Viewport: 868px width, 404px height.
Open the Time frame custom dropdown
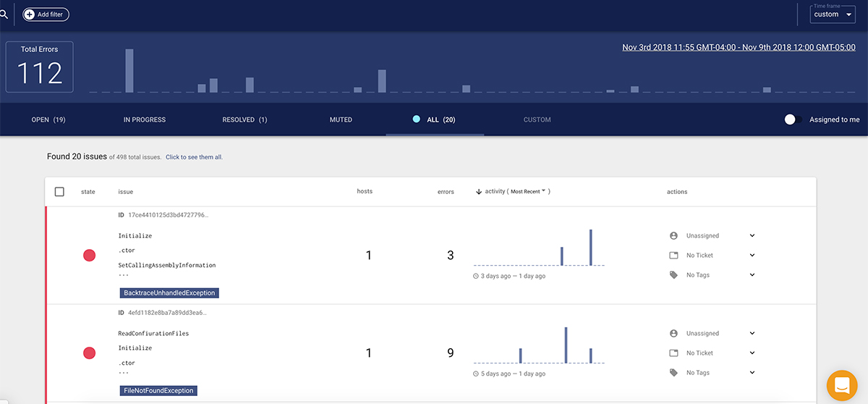(x=833, y=14)
